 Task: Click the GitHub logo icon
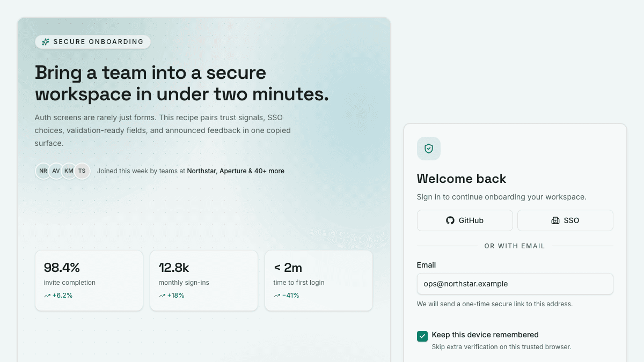point(450,220)
